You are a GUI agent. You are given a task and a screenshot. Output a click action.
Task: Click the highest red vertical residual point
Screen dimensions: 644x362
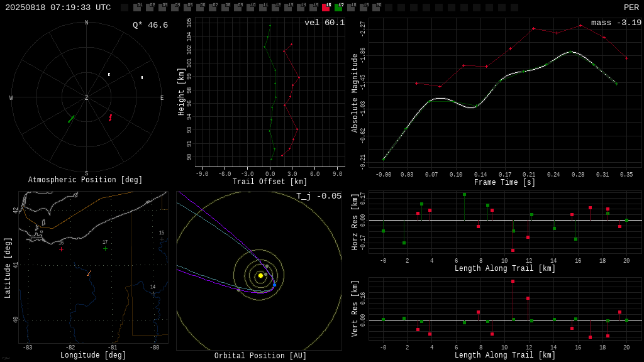tap(513, 281)
